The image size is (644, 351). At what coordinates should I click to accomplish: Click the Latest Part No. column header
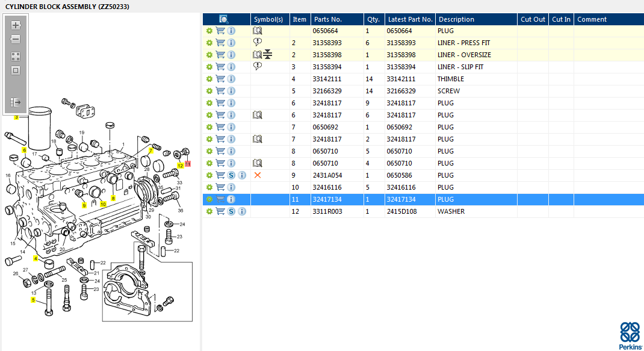(410, 19)
